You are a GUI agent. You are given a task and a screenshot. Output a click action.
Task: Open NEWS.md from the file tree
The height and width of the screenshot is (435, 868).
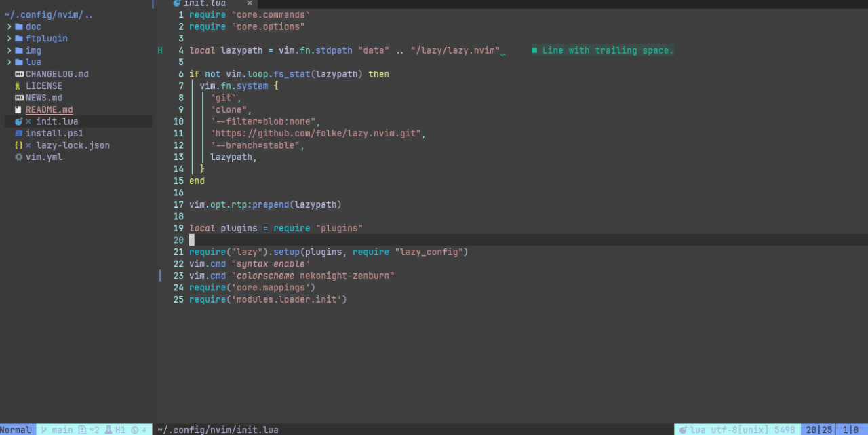click(44, 98)
